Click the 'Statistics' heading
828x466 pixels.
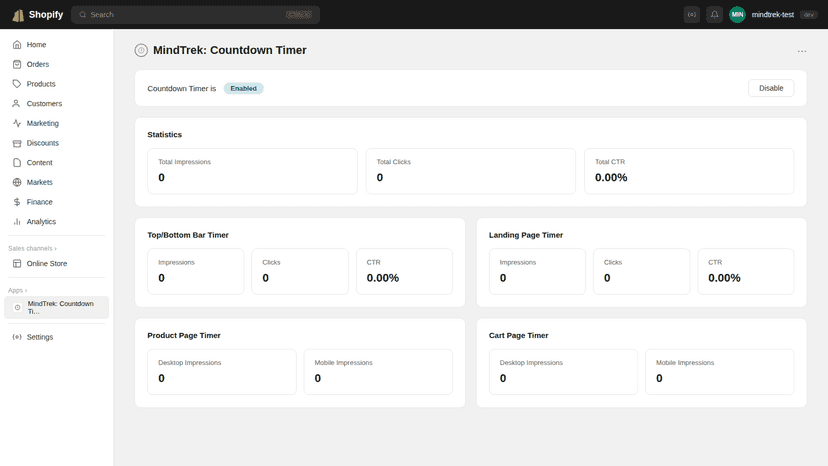165,135
